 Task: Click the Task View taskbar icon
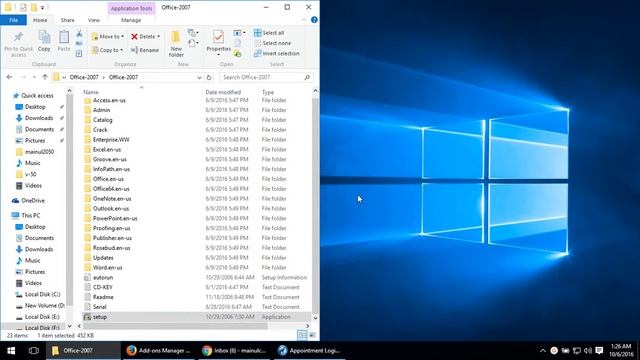click(x=34, y=351)
